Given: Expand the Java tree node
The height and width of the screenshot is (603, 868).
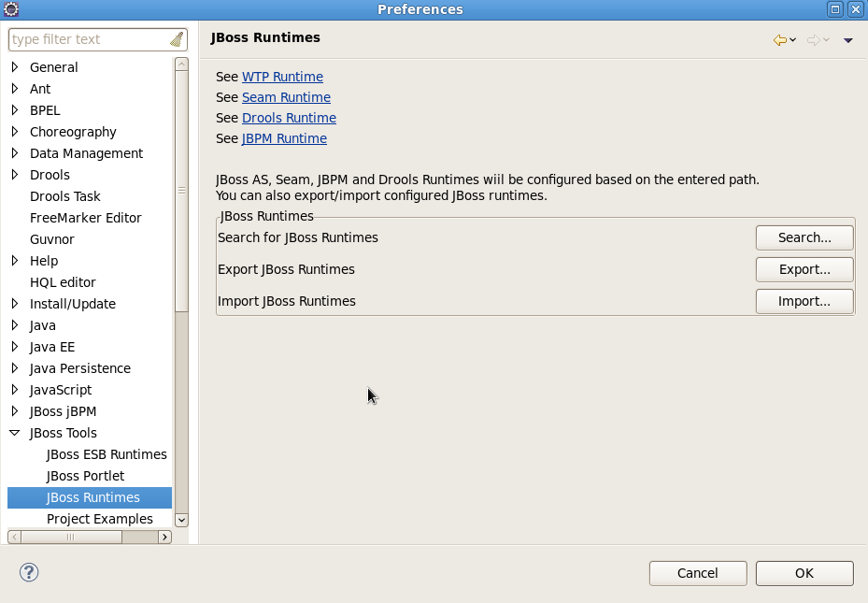Looking at the screenshot, I should (15, 325).
